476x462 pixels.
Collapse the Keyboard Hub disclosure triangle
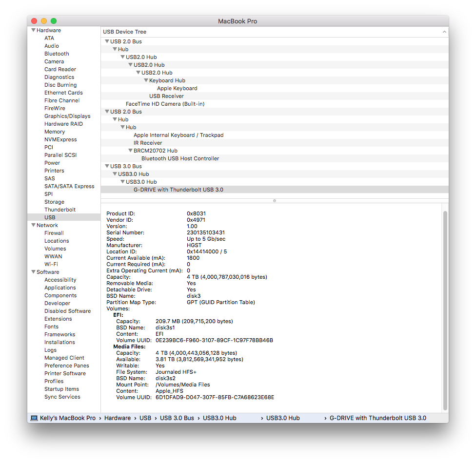[146, 80]
